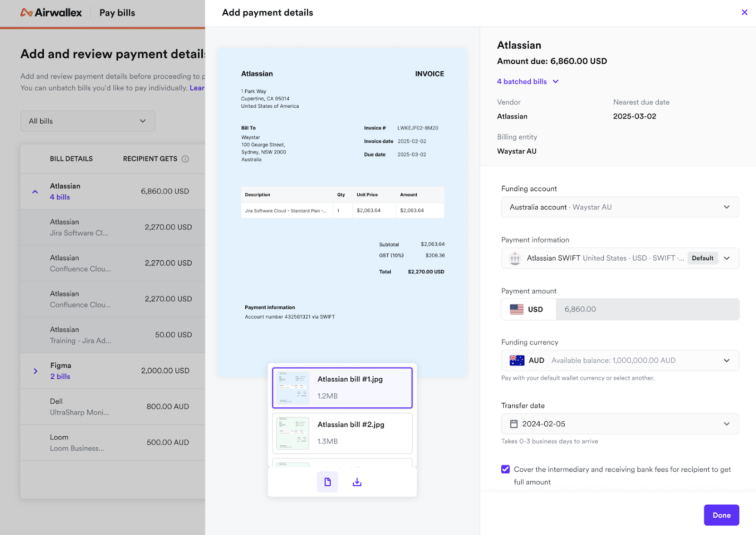Expand the 4 batched bills list

pyautogui.click(x=528, y=82)
